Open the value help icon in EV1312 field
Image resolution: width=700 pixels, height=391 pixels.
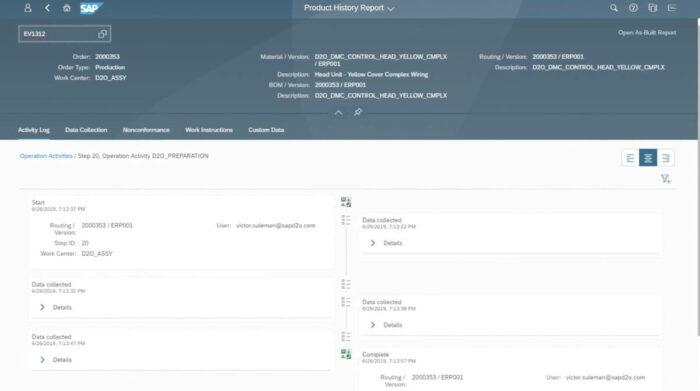tap(102, 34)
